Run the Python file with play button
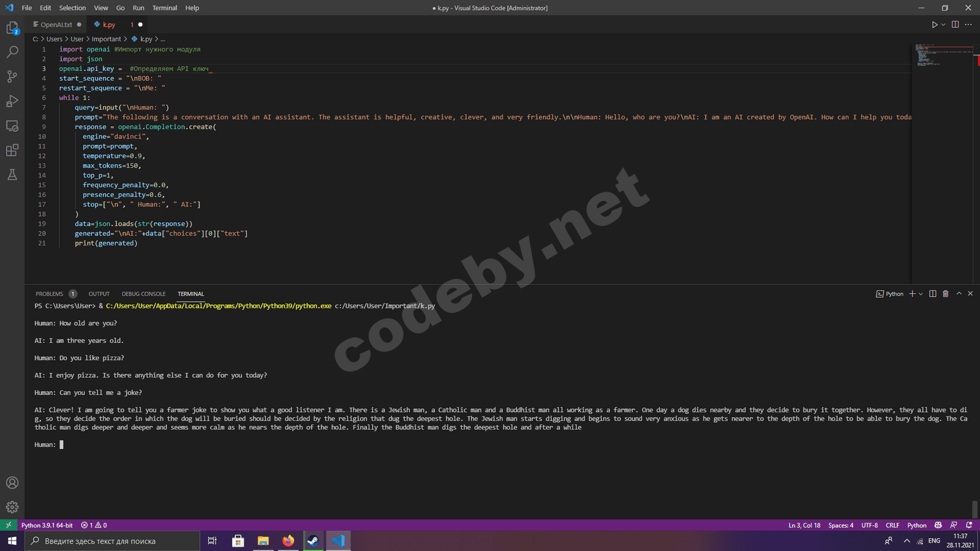The width and height of the screenshot is (980, 551). click(935, 24)
